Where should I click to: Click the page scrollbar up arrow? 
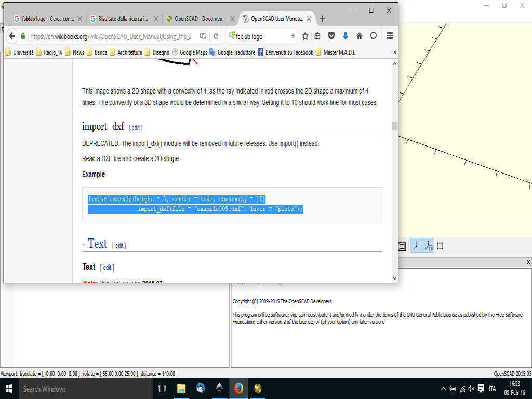394,63
